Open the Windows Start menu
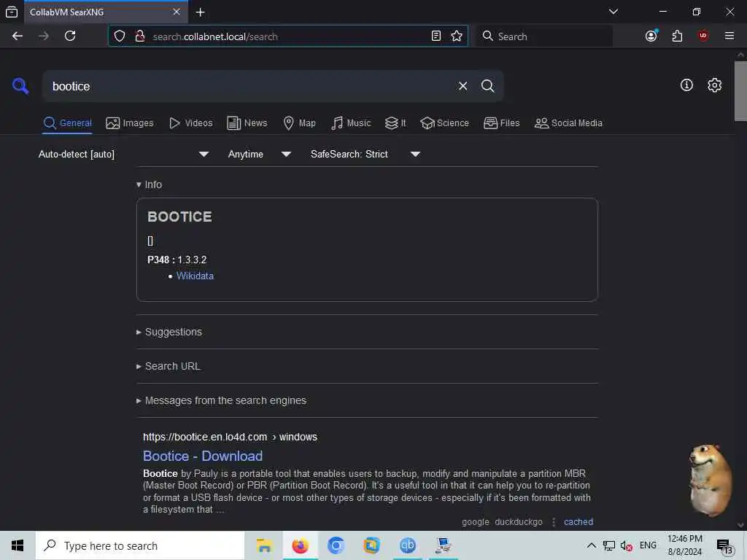The height and width of the screenshot is (560, 747). [x=18, y=545]
